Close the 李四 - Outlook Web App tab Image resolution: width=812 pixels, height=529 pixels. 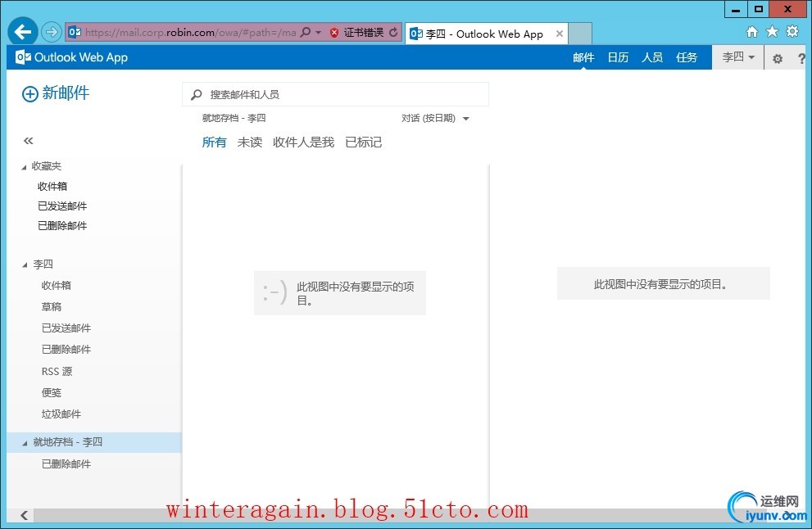560,34
